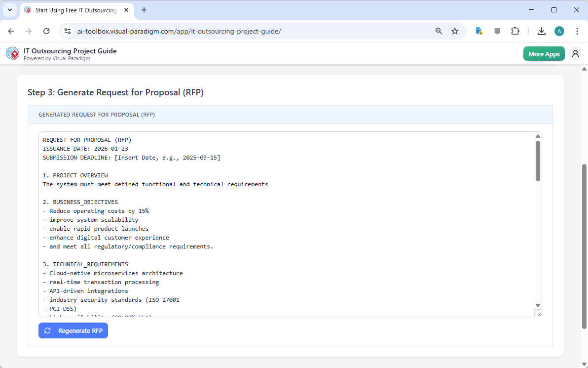Open the tab search chevron
Viewport: 588px width, 368px height.
point(9,10)
